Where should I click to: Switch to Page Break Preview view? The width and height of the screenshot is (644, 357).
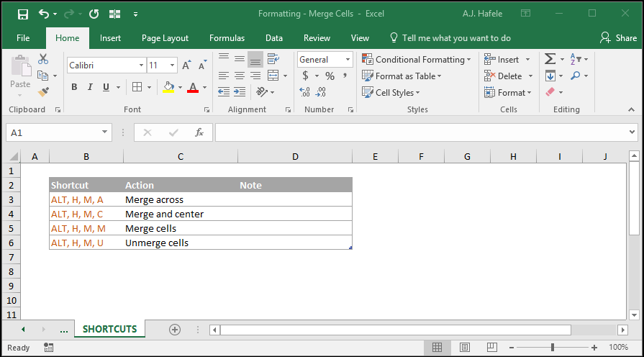(491, 347)
